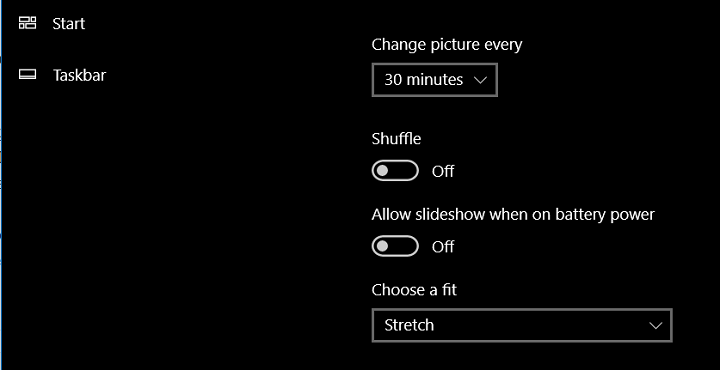Viewport: 720px width, 370px height.
Task: Click the Start tiles icon in sidebar
Action: pyautogui.click(x=27, y=23)
